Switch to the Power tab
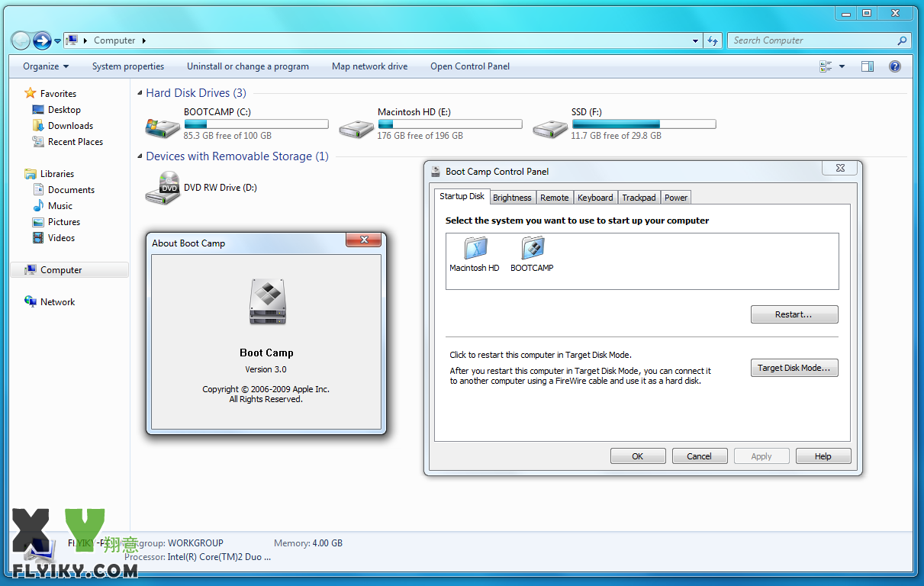924x586 pixels. [x=676, y=198]
